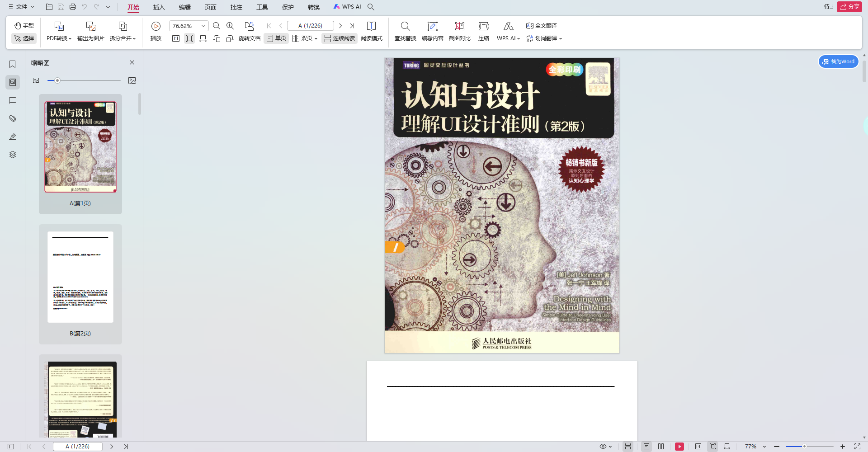Close the 缩略图 thumbnail panel
868x452 pixels.
132,62
